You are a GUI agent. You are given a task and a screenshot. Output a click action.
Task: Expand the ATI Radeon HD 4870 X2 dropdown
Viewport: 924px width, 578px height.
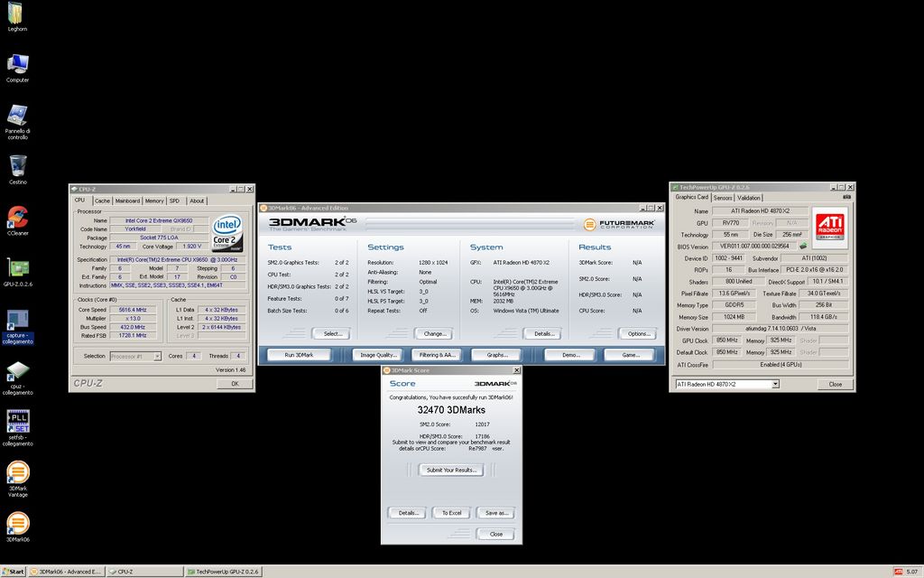[775, 384]
